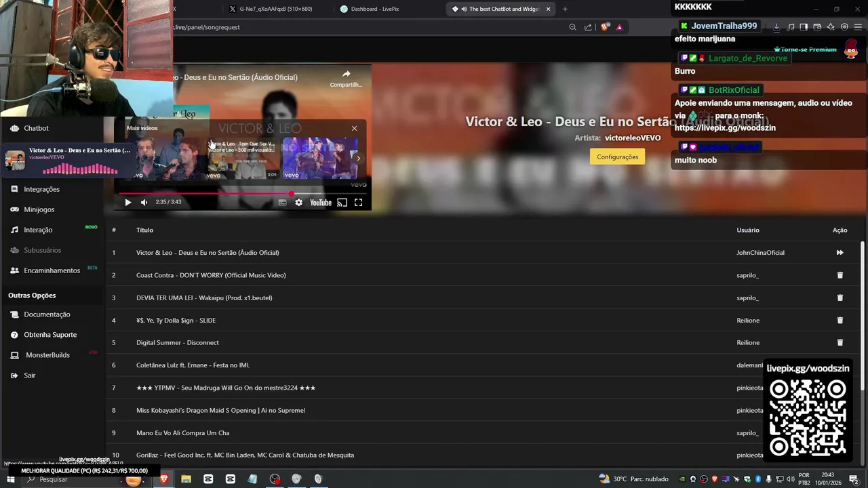The image size is (868, 488).
Task: Click chat user JovemTralha999
Action: [724, 26]
